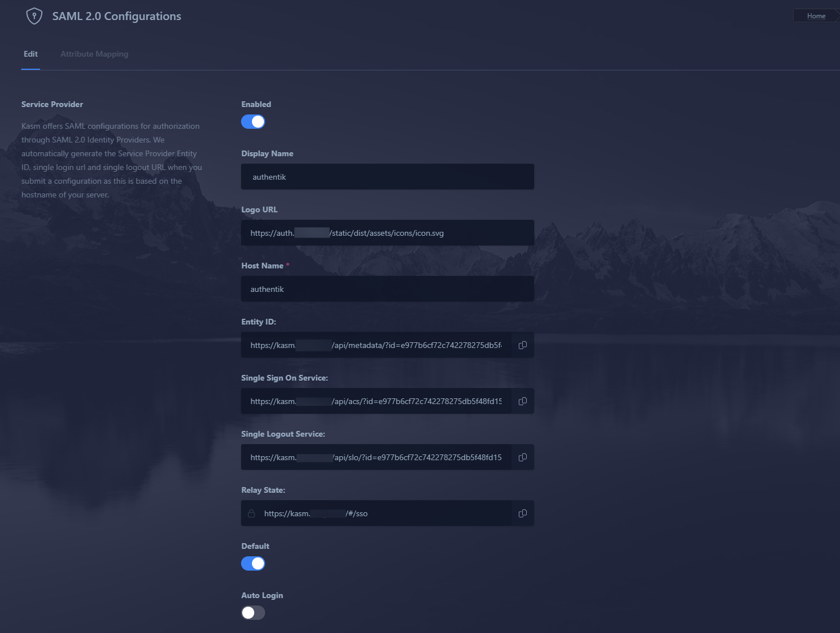Click the Single Sign On Service label
Viewport: 840px width, 633px height.
tap(285, 378)
